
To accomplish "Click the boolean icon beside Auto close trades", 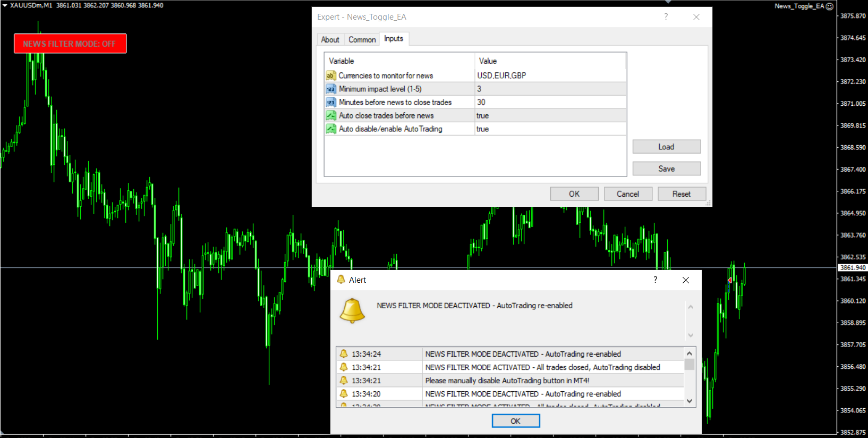I will point(330,115).
